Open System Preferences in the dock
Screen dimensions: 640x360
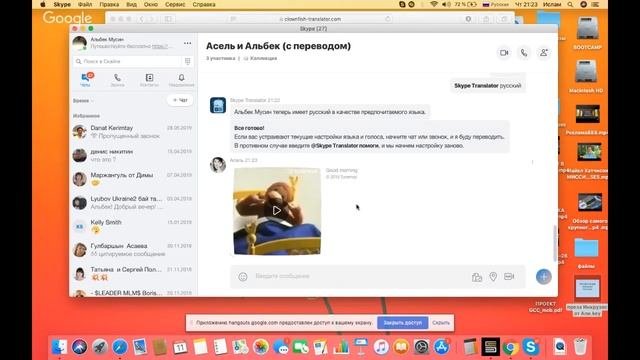[x=421, y=347]
